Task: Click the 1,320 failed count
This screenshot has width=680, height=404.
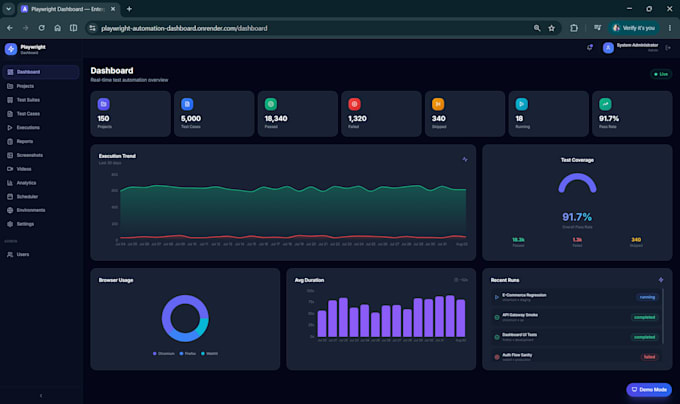Action: tap(357, 118)
